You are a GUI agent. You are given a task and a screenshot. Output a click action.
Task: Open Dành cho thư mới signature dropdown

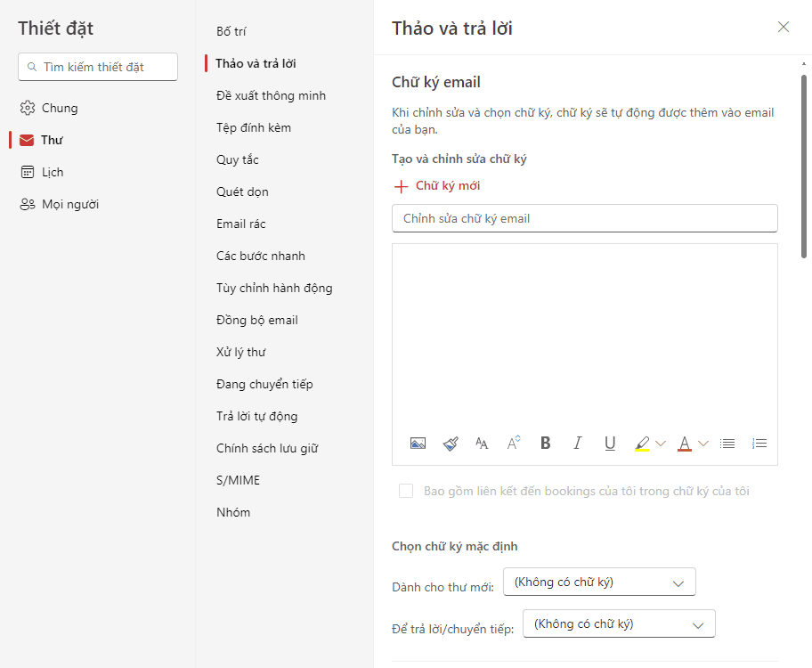click(x=599, y=582)
